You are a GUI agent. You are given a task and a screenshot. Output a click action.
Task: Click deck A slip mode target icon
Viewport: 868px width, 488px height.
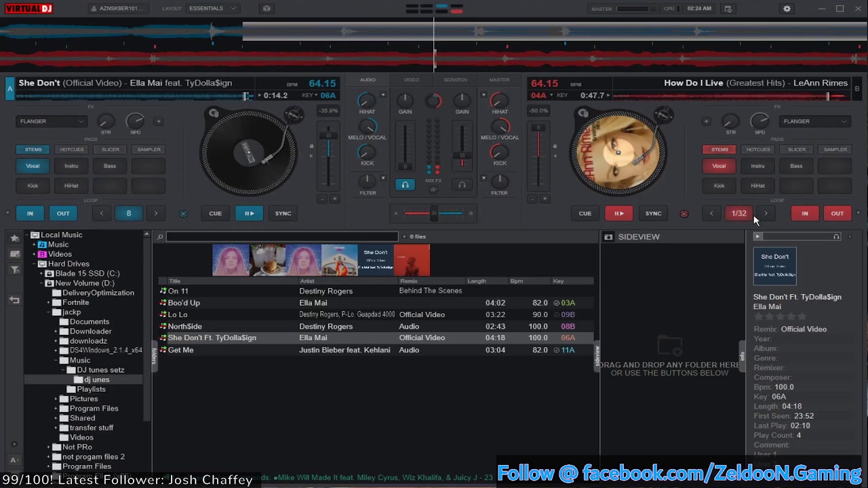tap(183, 213)
